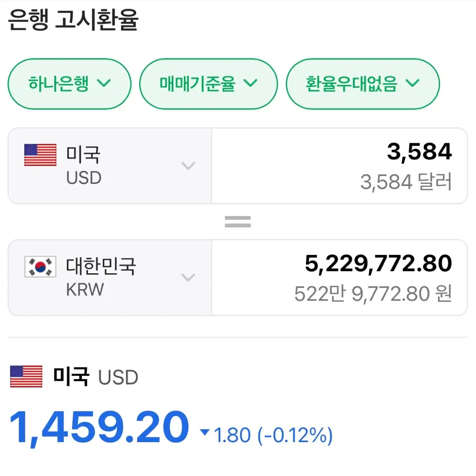
Task: Click the blue down-triangle change indicator
Action: coord(205,432)
